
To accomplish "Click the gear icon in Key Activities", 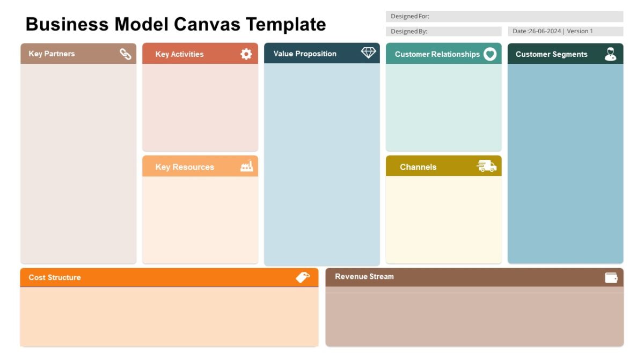I will click(x=246, y=54).
